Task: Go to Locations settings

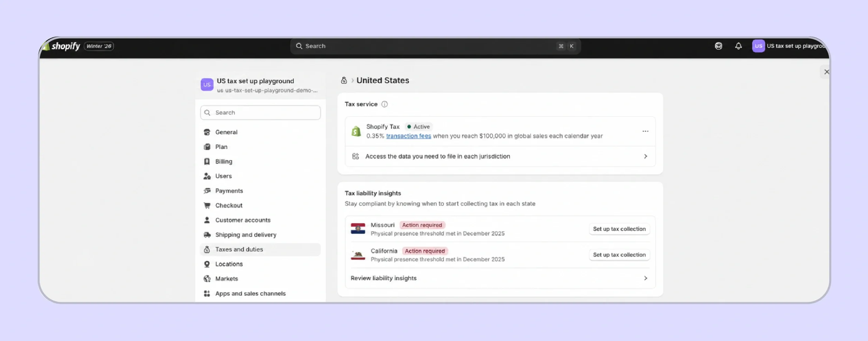Action: point(260,264)
